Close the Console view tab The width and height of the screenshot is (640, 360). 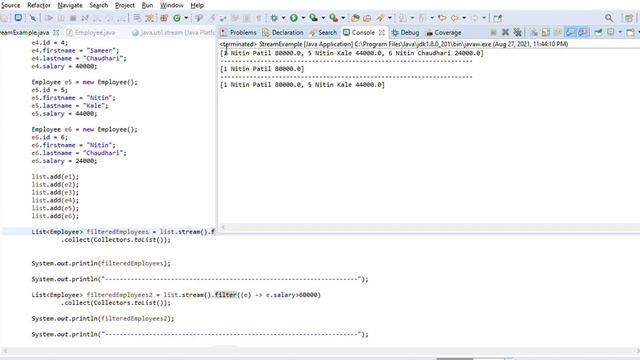click(x=382, y=32)
